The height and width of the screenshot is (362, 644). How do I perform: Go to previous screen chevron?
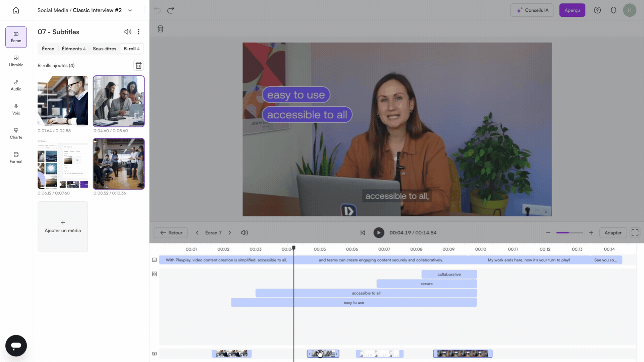pos(197,233)
